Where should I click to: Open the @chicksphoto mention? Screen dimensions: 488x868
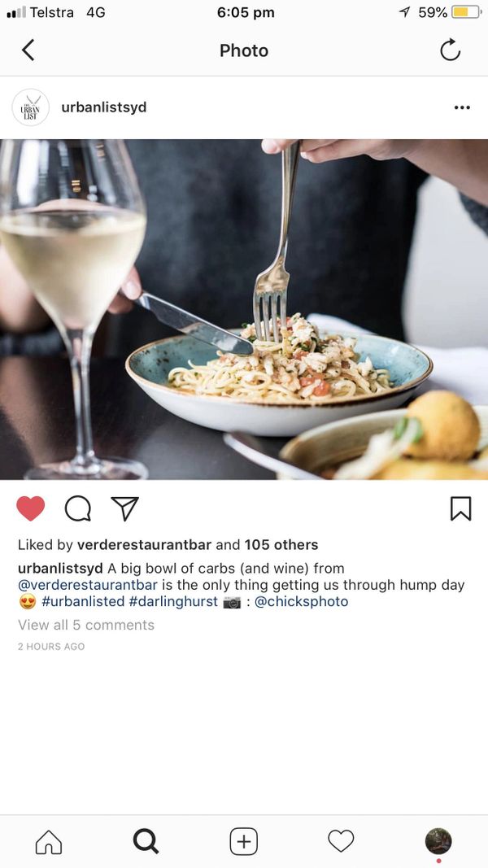[302, 602]
